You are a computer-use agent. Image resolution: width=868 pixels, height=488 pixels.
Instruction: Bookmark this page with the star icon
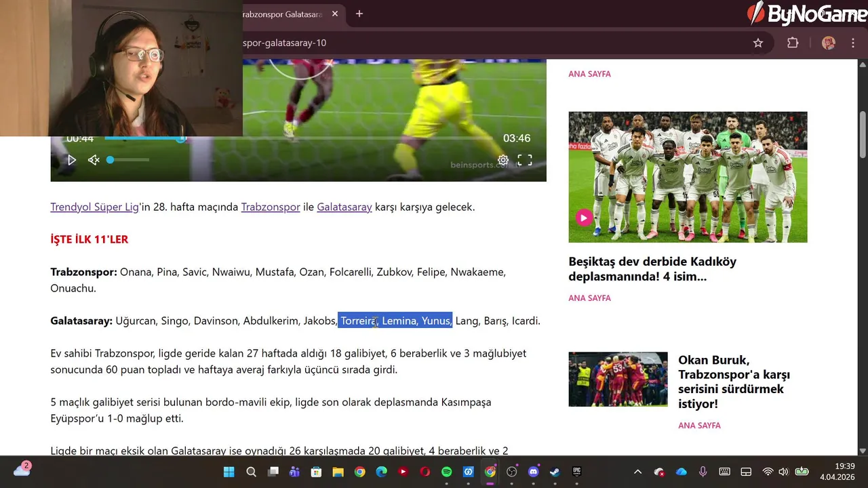tap(758, 43)
